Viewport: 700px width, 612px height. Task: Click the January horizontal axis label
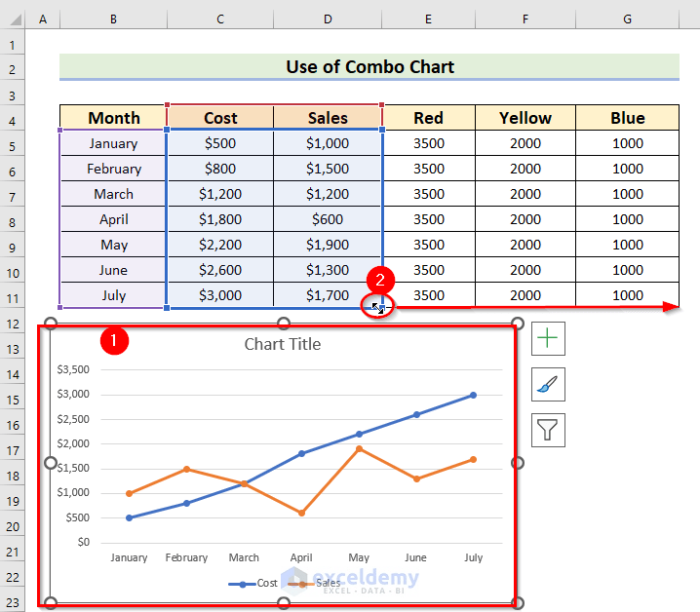[129, 557]
